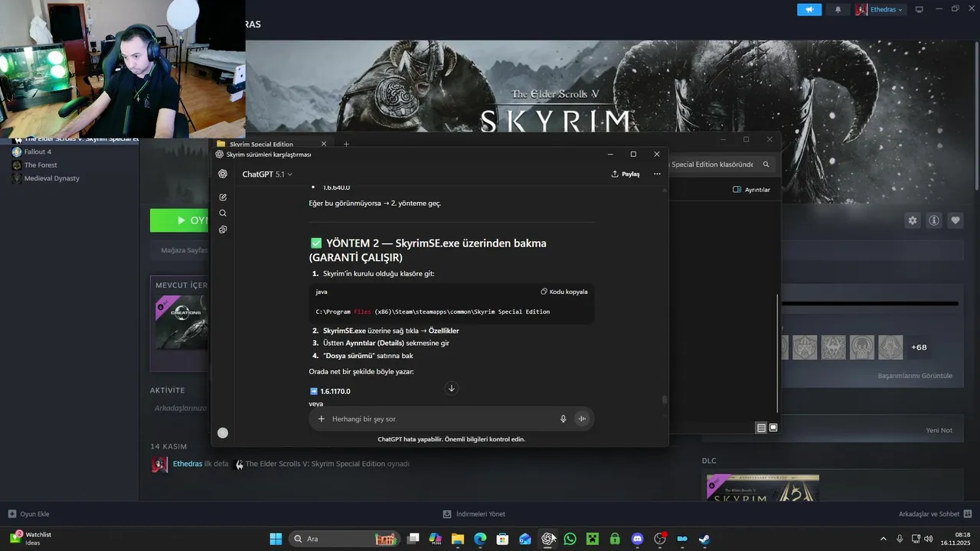Viewport: 980px width, 551px height.
Task: Open Task View on taskbar
Action: tap(413, 539)
